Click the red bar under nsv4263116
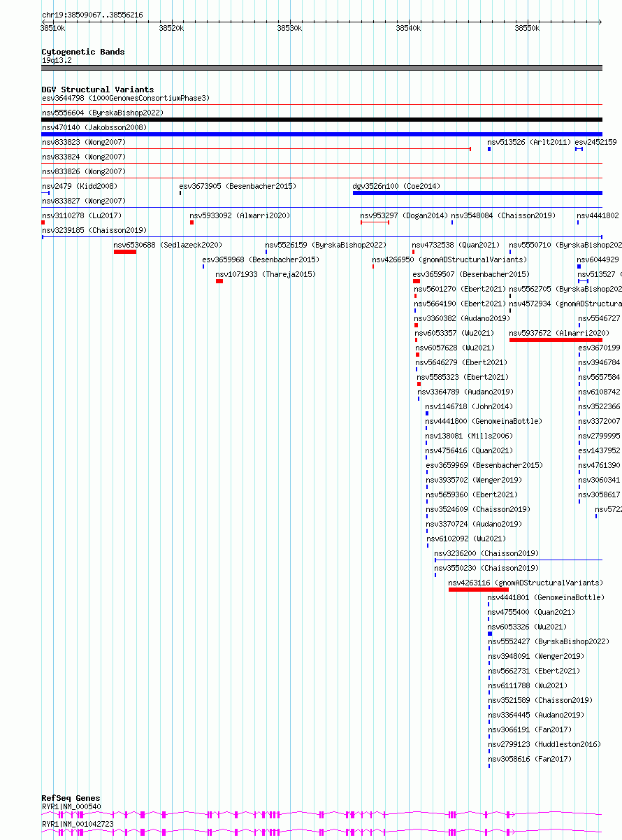Screen dimensions: 622x840 (479, 590)
